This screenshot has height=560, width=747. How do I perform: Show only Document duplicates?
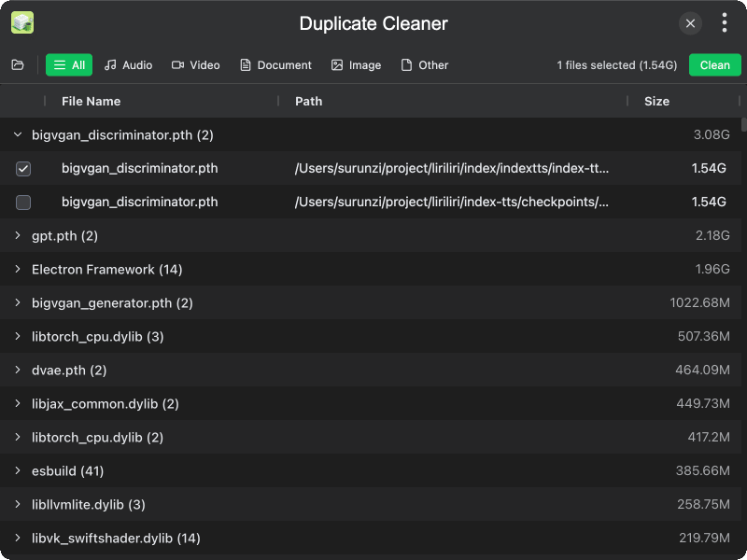[x=275, y=65]
